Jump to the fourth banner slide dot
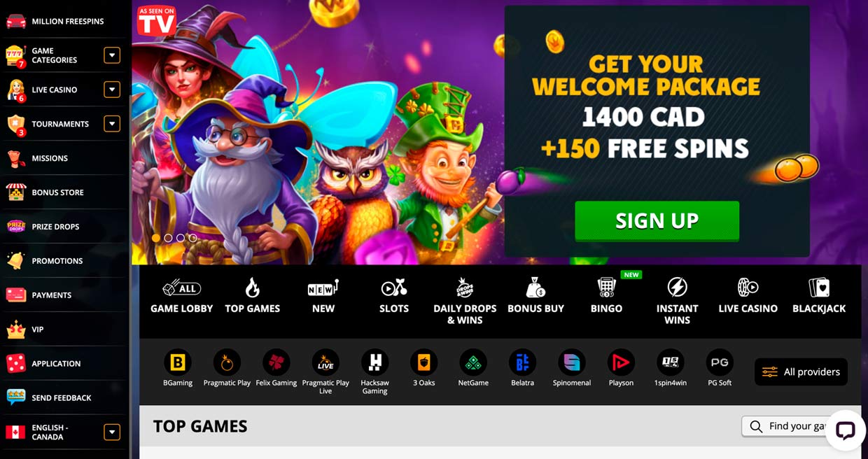The height and width of the screenshot is (459, 868). coord(193,238)
